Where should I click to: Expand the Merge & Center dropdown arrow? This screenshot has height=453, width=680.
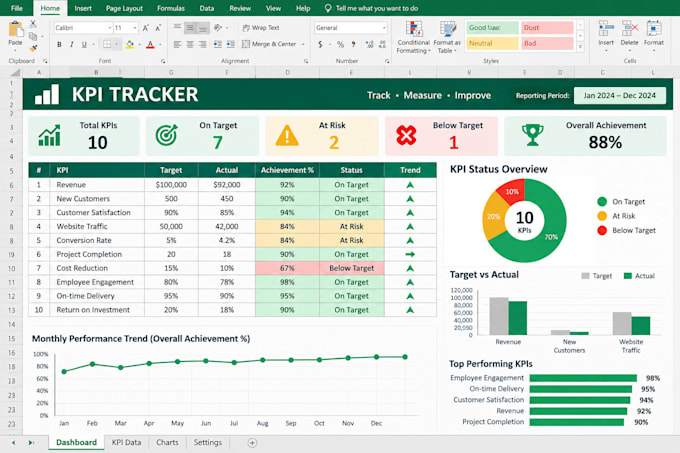[x=303, y=44]
